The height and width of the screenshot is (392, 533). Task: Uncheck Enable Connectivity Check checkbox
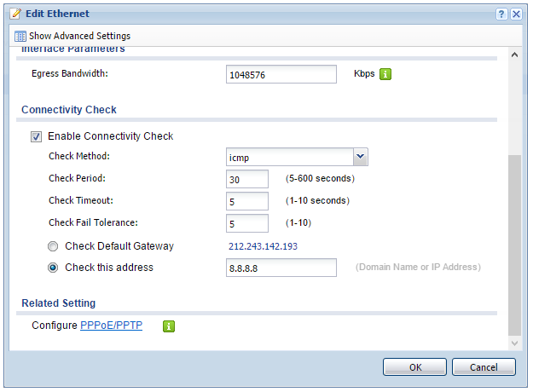point(37,136)
